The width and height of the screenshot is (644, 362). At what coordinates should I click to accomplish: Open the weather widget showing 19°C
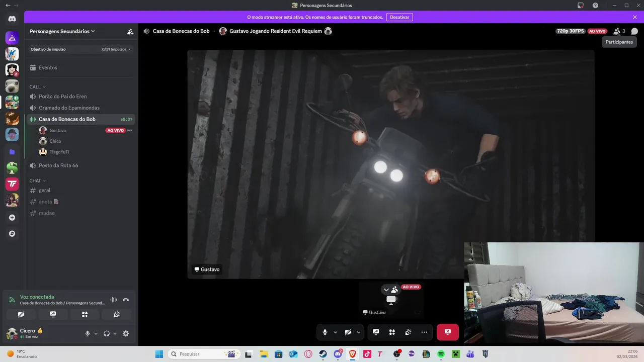[23, 354]
